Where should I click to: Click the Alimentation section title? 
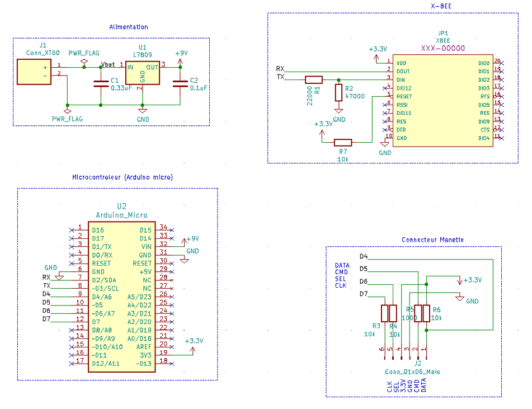[128, 27]
